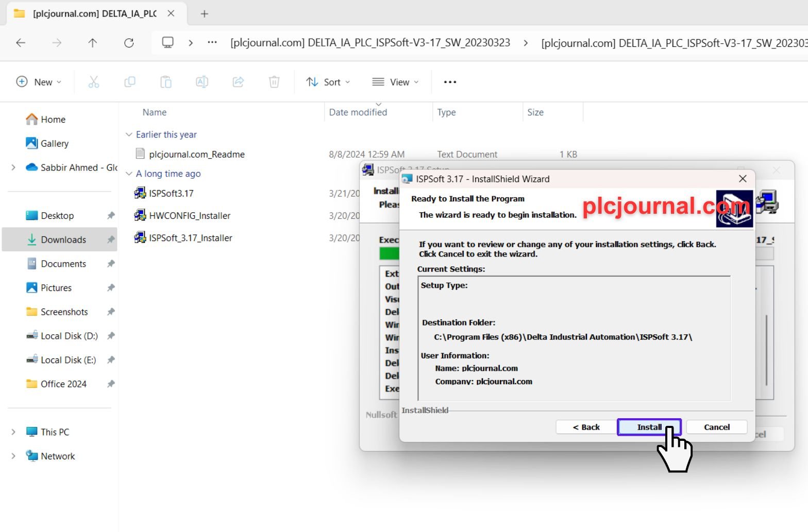Go back in File Explorer
Image resolution: width=808 pixels, height=532 pixels.
pyautogui.click(x=21, y=43)
